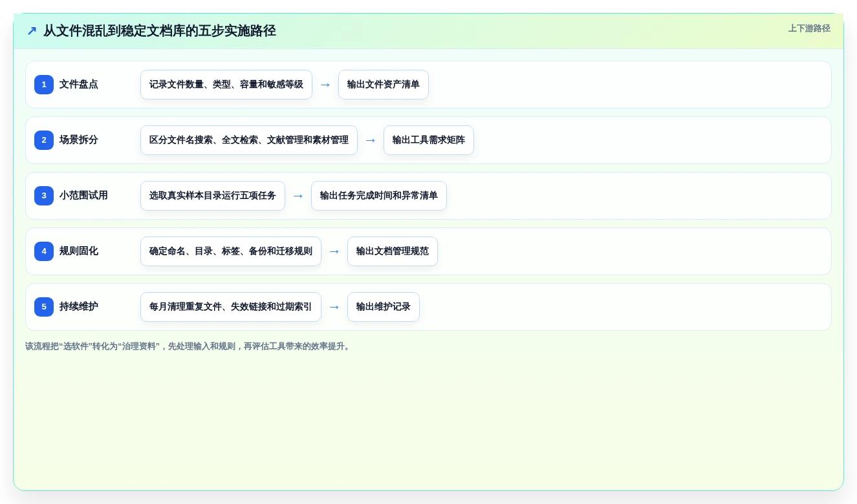
Task: Click the 输出文件资产清单 box
Action: (384, 85)
